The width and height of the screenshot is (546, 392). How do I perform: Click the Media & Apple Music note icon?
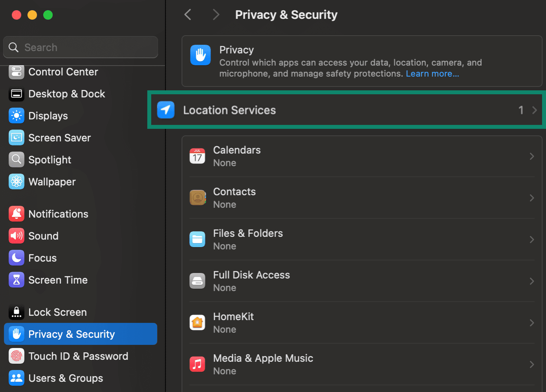(198, 364)
